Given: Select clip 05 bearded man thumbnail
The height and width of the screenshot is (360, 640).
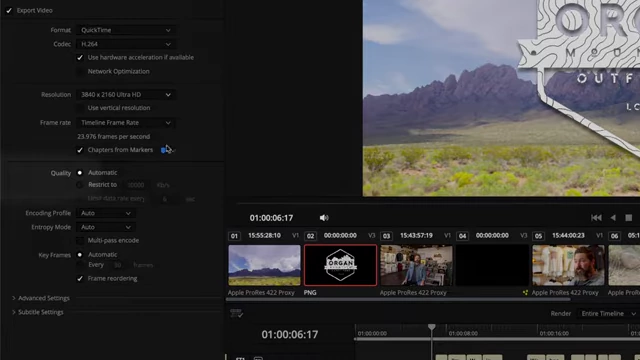Looking at the screenshot, I should point(569,265).
